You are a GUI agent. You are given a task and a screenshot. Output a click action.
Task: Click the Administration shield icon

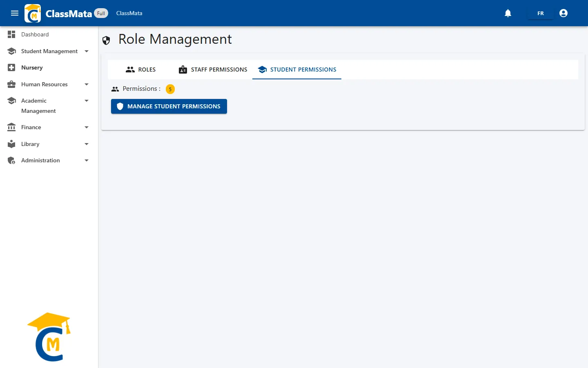pos(11,160)
